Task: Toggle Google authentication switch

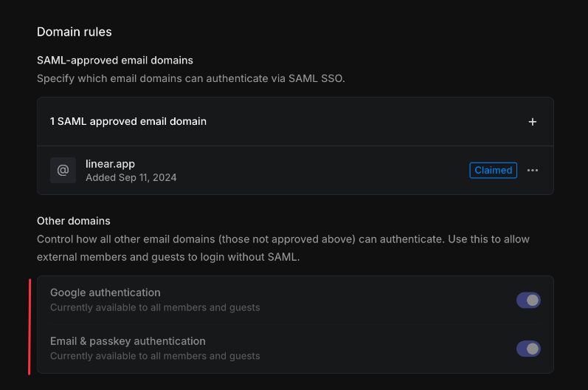Action: coord(528,300)
